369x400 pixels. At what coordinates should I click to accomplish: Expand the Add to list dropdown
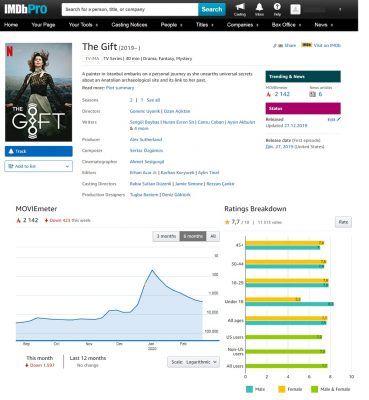click(x=39, y=166)
